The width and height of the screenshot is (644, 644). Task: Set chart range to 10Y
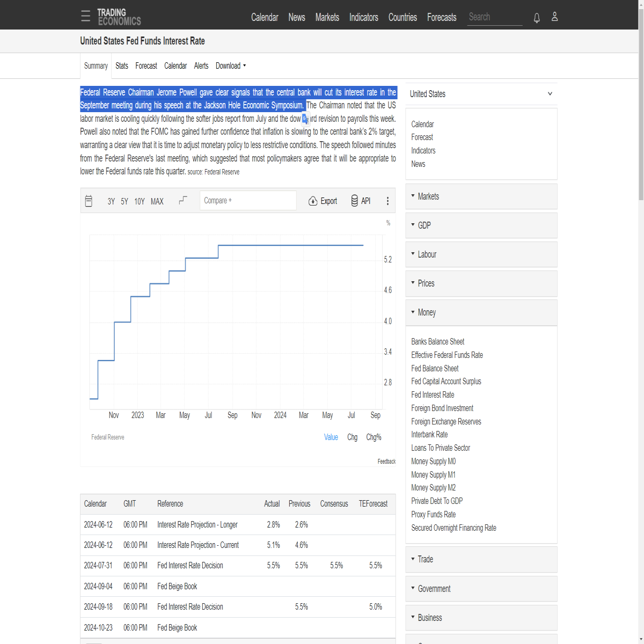(140, 201)
